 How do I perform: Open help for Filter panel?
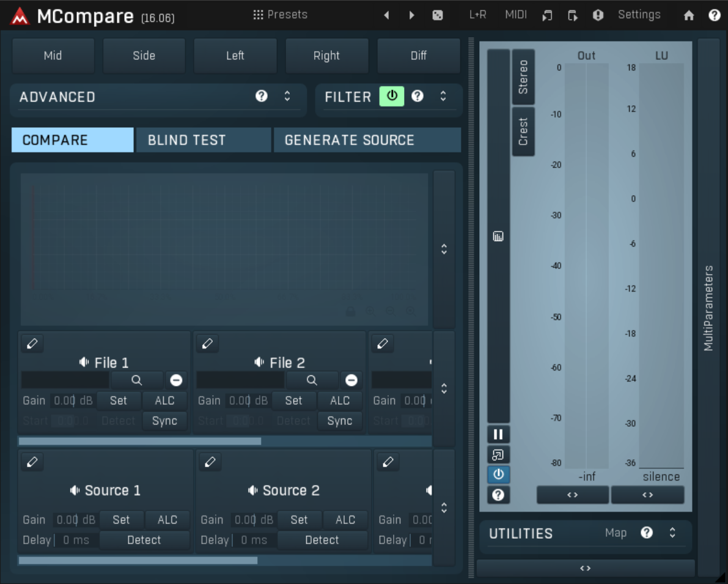click(x=417, y=96)
